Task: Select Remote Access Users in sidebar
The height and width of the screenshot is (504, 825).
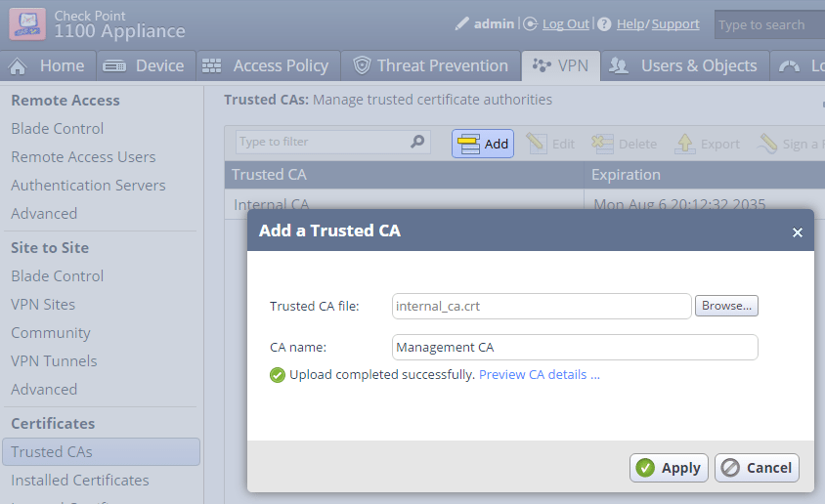Action: (x=83, y=156)
